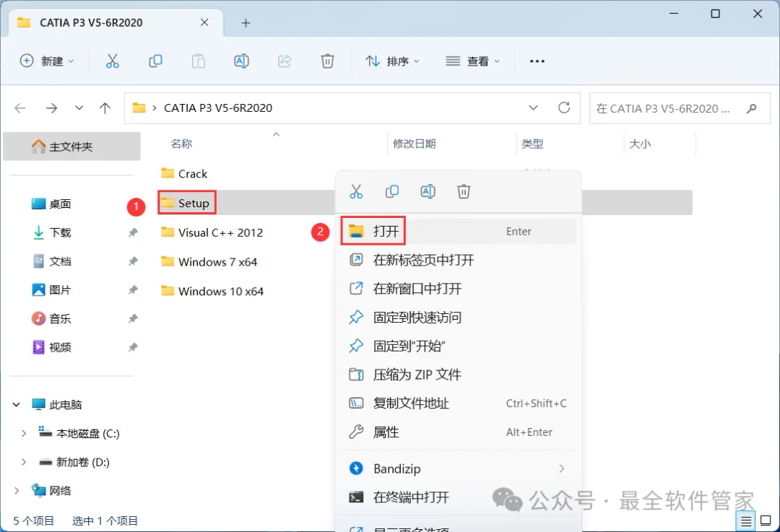Open a new tab with plus button

246,23
